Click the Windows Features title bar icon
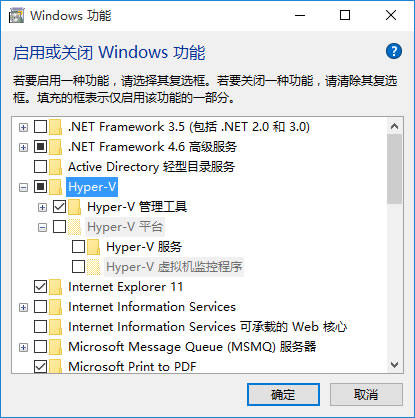The width and height of the screenshot is (415, 418). [x=16, y=15]
